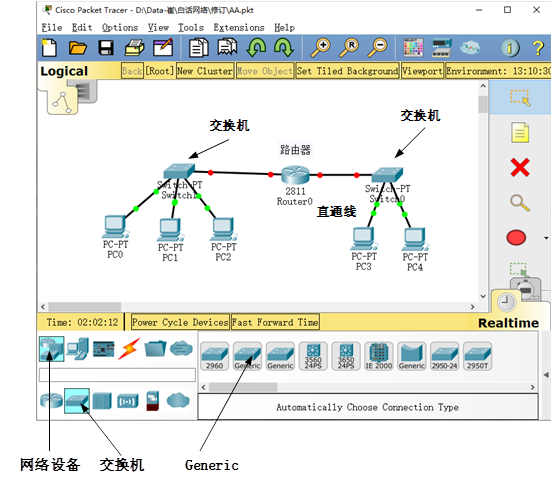Viewport: 553px width, 477px height.
Task: Click the yellow question mark help icon
Action: (538, 48)
